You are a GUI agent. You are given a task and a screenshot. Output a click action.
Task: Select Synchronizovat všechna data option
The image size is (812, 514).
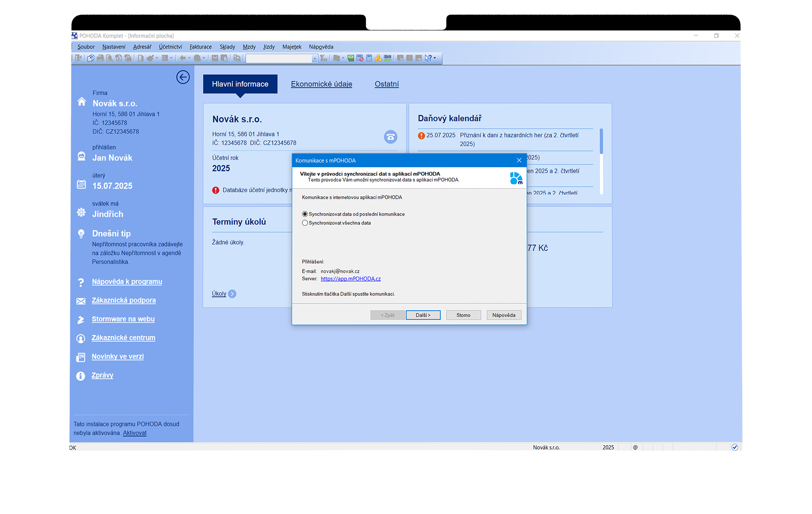pyautogui.click(x=336, y=223)
